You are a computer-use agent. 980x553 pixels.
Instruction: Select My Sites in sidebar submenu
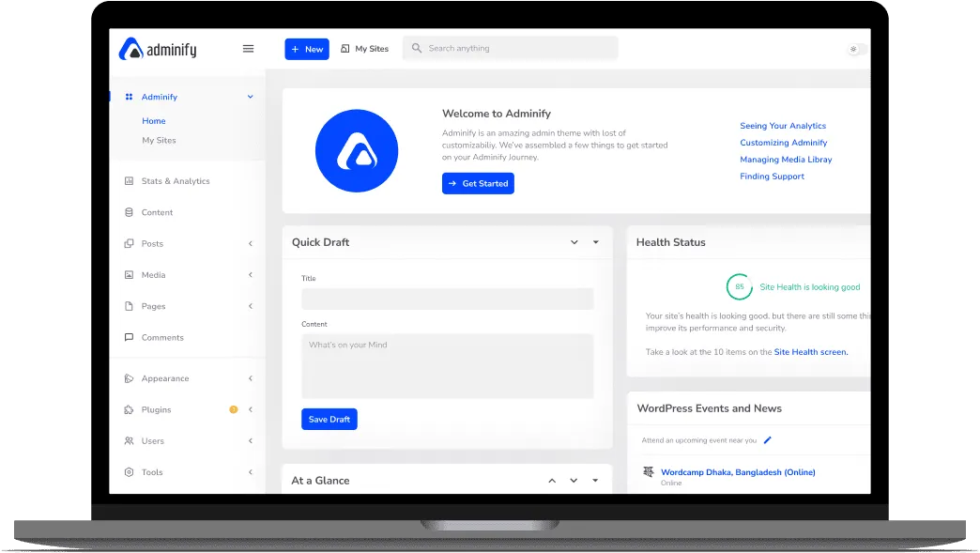(159, 141)
